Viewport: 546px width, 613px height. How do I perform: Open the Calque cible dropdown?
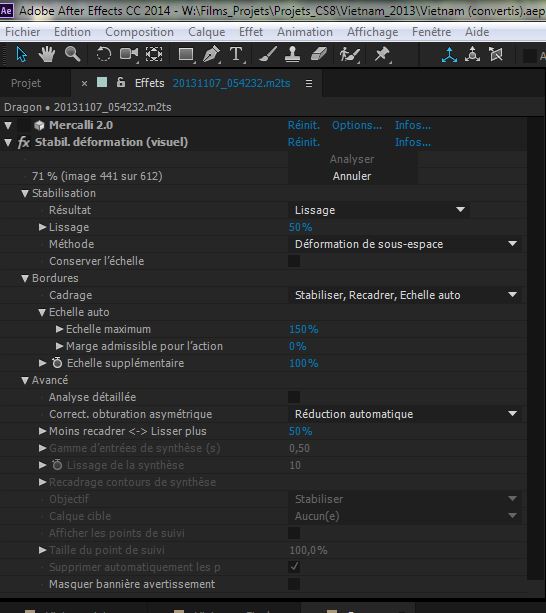pos(405,516)
